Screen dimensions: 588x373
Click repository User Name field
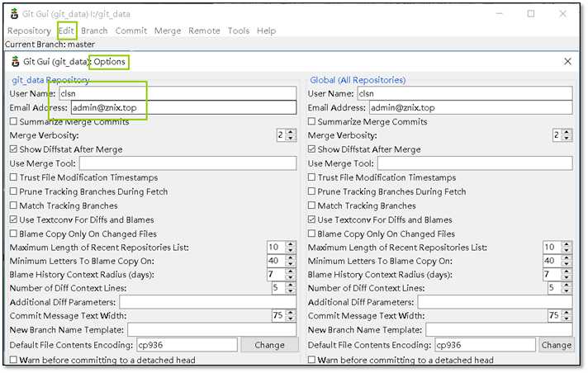pyautogui.click(x=178, y=93)
